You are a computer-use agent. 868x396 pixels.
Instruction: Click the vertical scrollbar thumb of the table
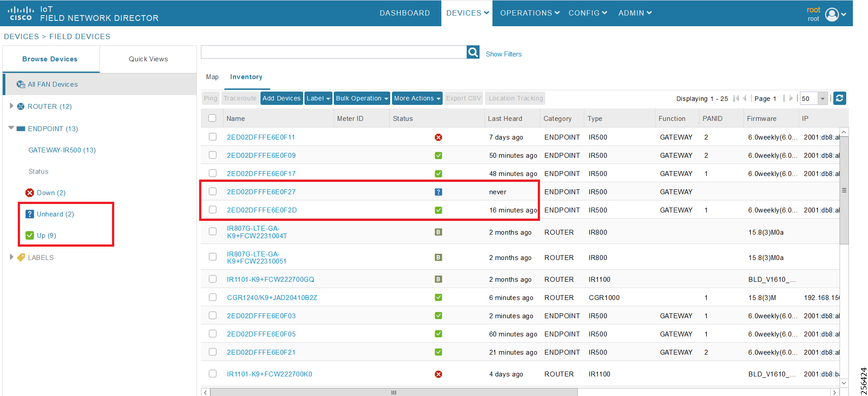(x=844, y=190)
